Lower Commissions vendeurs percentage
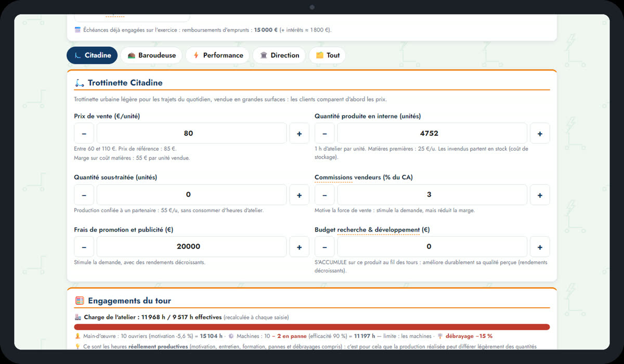This screenshot has height=364, width=624. (325, 195)
